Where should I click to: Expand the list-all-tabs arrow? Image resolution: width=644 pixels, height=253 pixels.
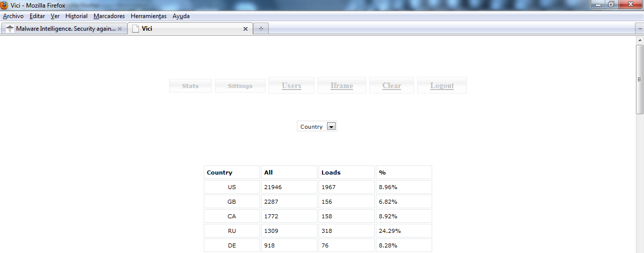tap(639, 29)
